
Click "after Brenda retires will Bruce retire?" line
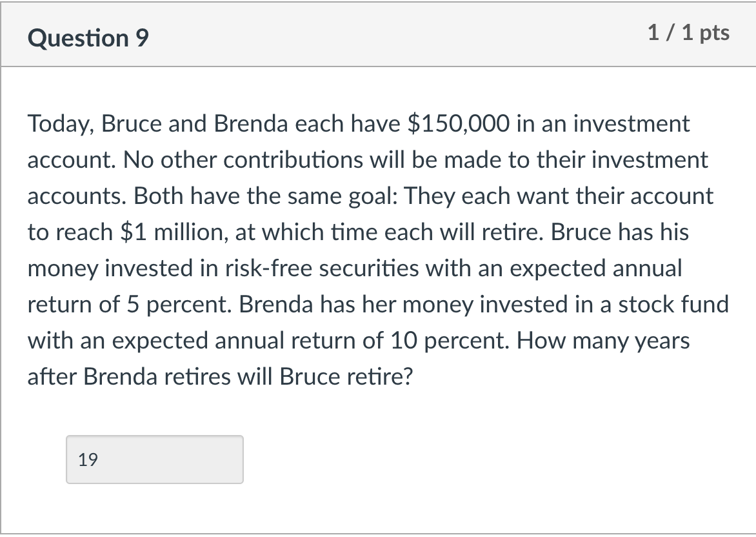pos(220,377)
